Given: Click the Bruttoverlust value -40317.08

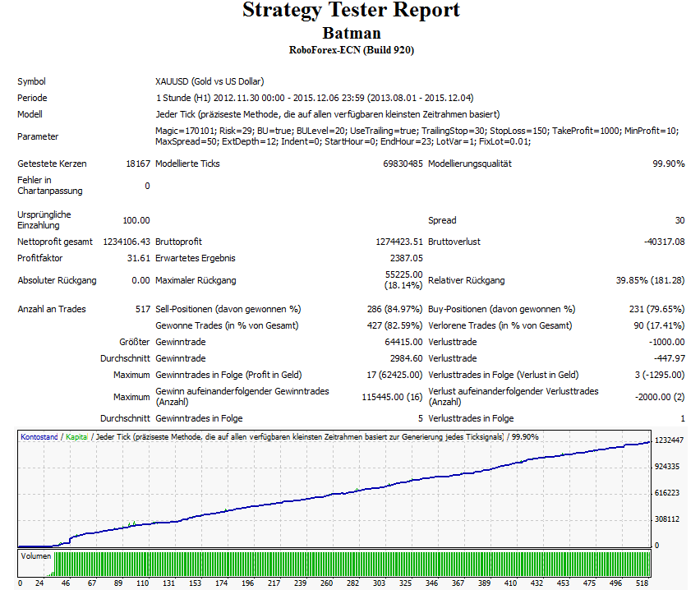Looking at the screenshot, I should point(665,242).
